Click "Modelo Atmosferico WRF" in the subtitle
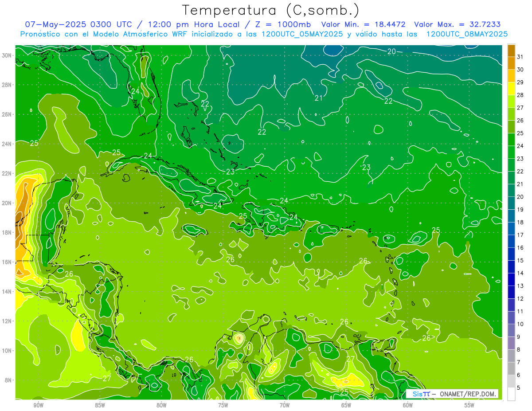Viewport: 532px width, 411px height. [x=131, y=34]
